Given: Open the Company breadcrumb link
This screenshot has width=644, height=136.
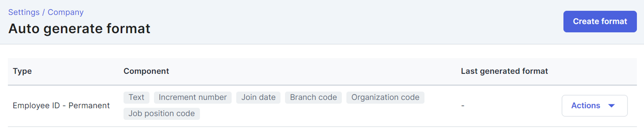Looking at the screenshot, I should (66, 12).
